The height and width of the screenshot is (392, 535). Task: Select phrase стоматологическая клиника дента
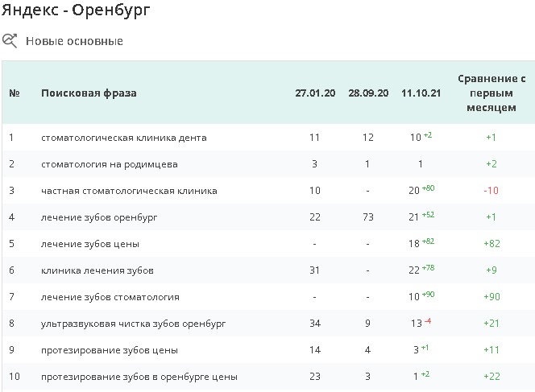coord(123,138)
